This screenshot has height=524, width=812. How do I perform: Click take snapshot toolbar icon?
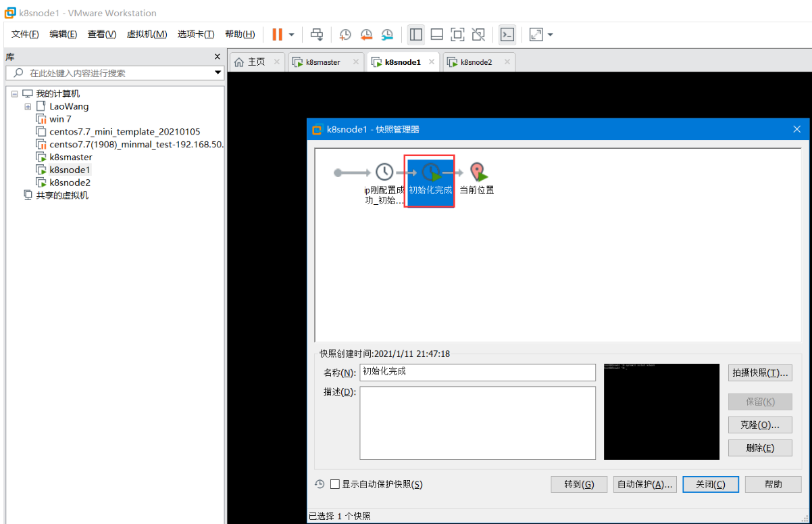[345, 34]
